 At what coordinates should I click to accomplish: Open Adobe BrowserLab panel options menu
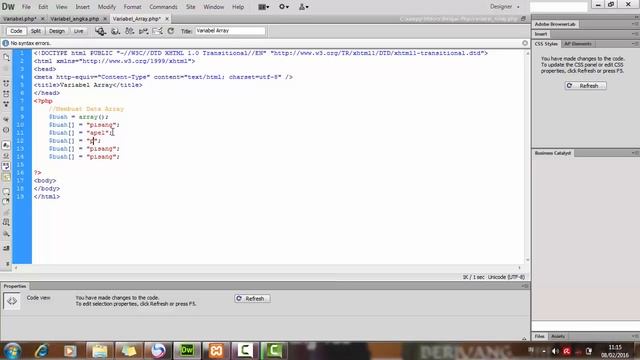(635, 24)
